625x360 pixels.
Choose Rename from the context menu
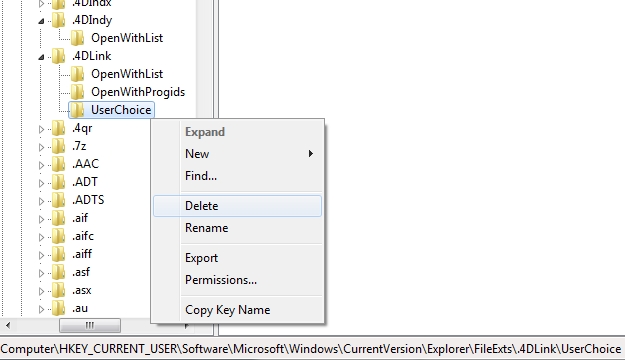coord(237,228)
